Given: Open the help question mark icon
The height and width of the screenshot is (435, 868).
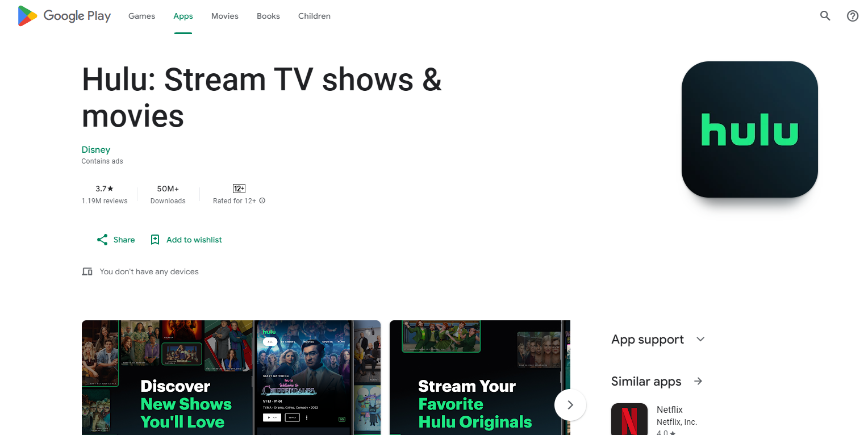Looking at the screenshot, I should point(853,16).
